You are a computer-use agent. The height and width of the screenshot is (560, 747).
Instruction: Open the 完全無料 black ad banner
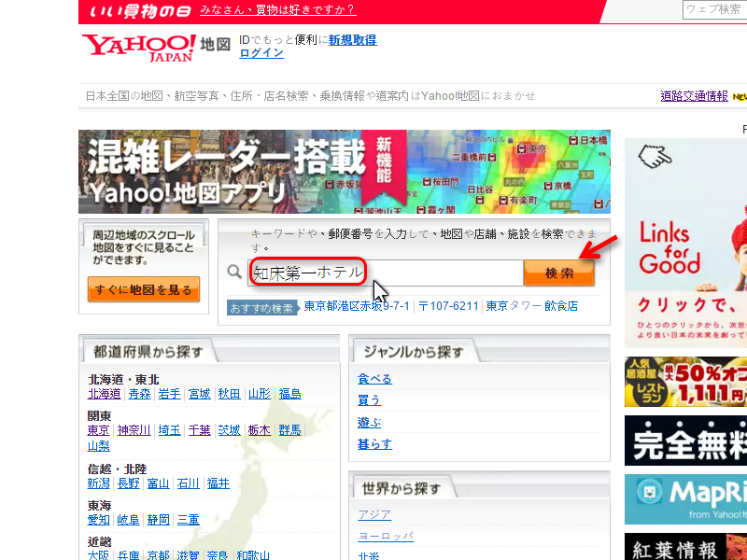pyautogui.click(x=686, y=441)
